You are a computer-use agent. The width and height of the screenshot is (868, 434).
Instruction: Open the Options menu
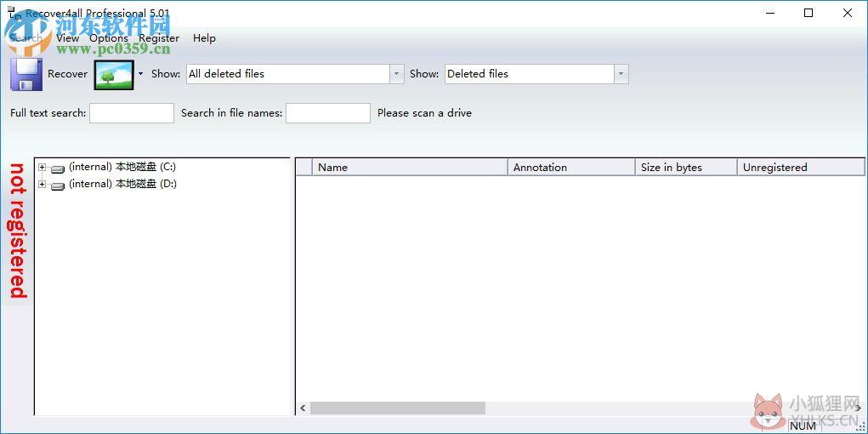pos(109,38)
